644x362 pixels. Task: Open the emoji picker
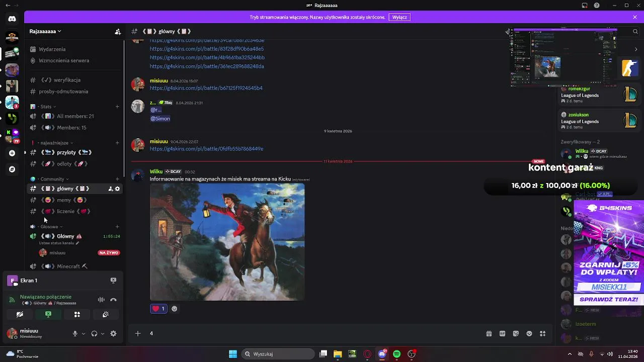tap(529, 333)
